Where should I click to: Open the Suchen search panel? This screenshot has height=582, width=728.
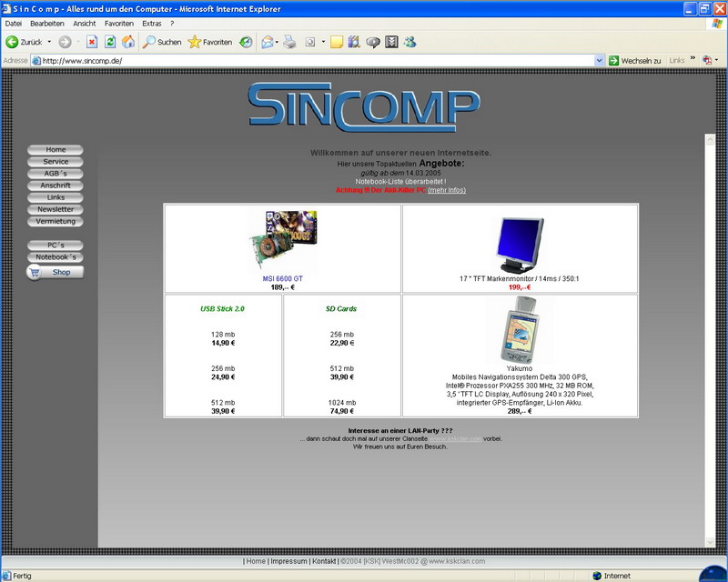pyautogui.click(x=162, y=42)
